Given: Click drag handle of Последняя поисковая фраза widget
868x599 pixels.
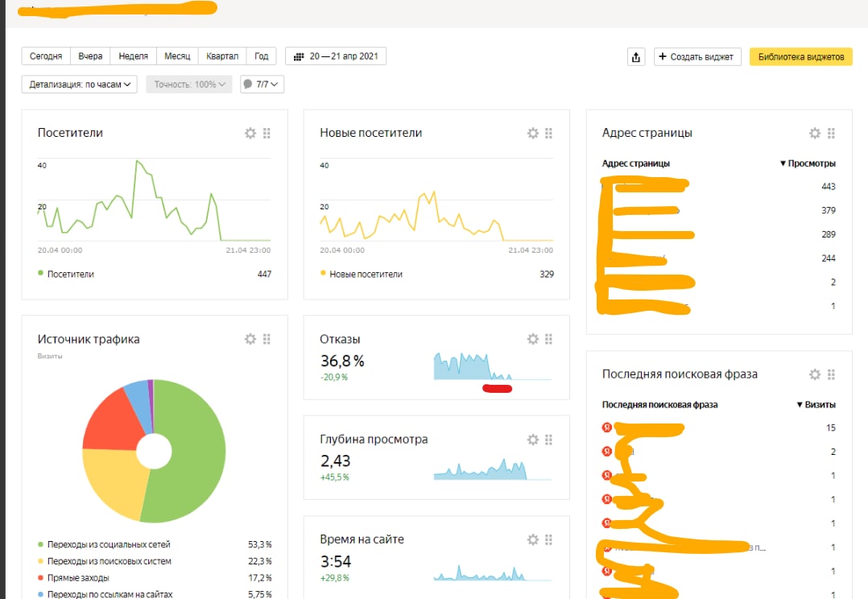Looking at the screenshot, I should click(x=831, y=374).
